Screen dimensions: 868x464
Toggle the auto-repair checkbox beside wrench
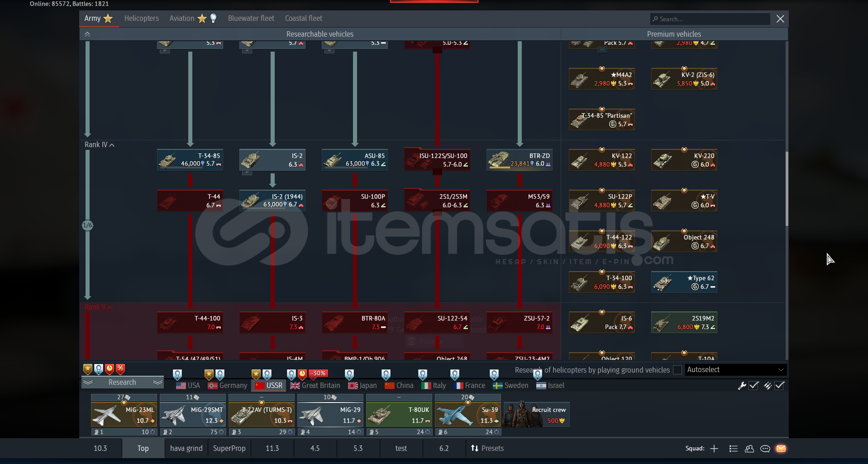point(754,386)
